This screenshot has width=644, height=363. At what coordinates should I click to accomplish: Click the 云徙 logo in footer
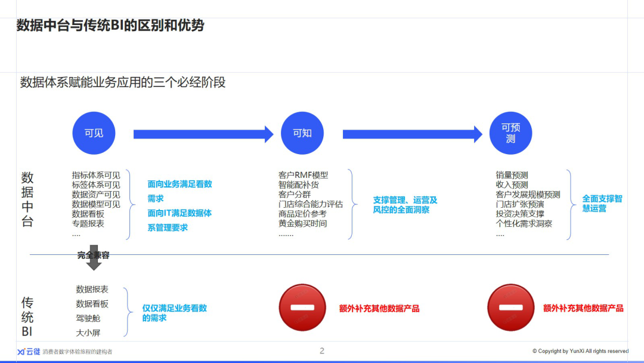click(x=29, y=352)
